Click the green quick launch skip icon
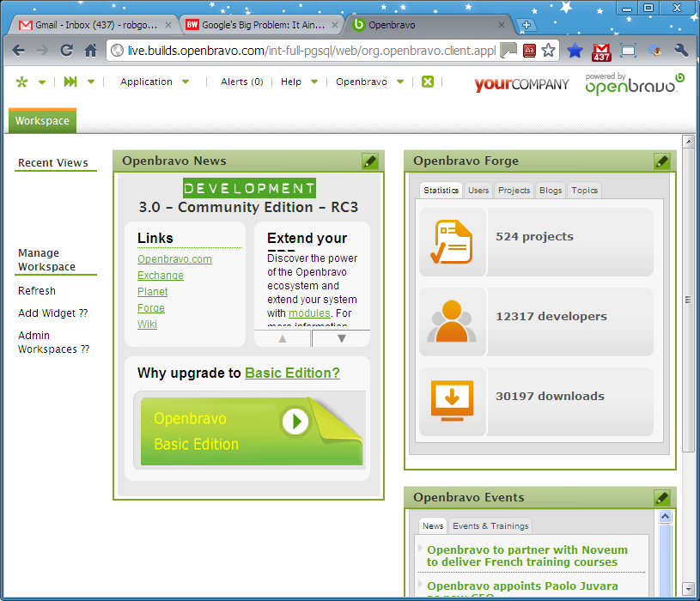 point(70,82)
